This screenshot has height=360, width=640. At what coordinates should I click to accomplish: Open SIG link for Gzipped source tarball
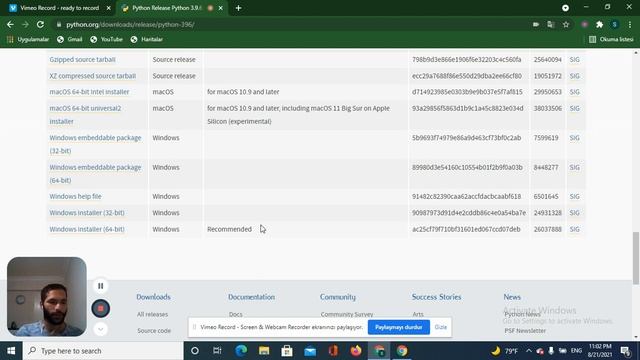pos(574,60)
